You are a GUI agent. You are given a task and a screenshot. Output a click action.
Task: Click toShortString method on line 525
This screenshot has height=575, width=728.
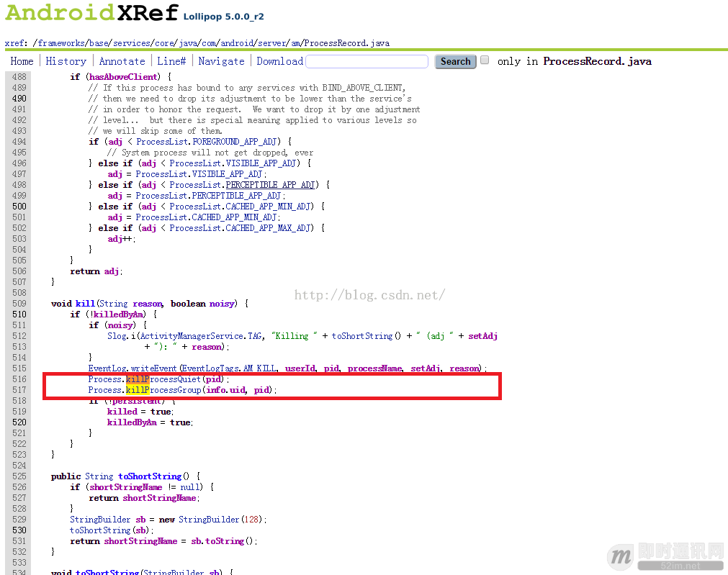point(150,476)
